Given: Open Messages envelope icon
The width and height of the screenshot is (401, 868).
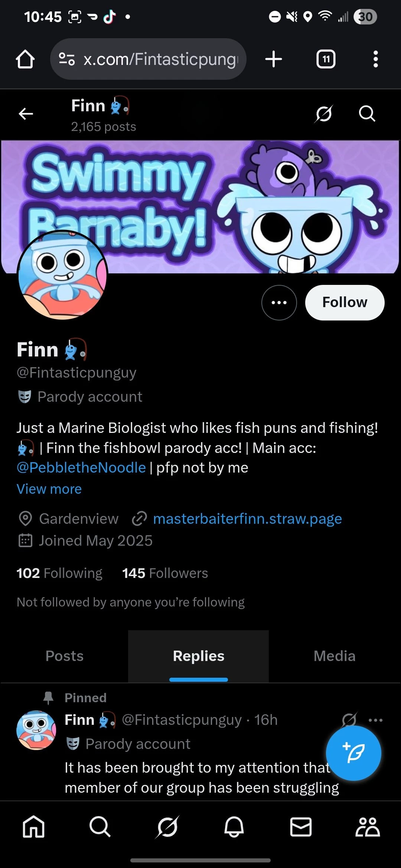Looking at the screenshot, I should [x=301, y=827].
